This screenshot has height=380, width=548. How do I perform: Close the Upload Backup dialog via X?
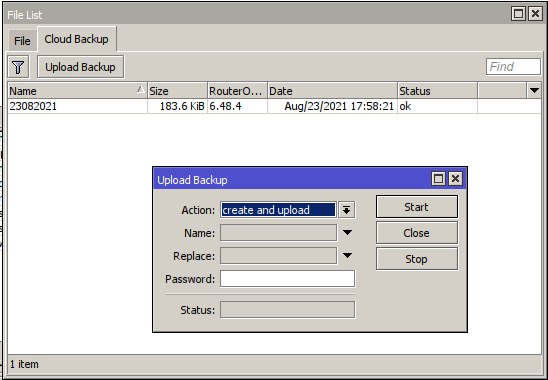click(455, 179)
